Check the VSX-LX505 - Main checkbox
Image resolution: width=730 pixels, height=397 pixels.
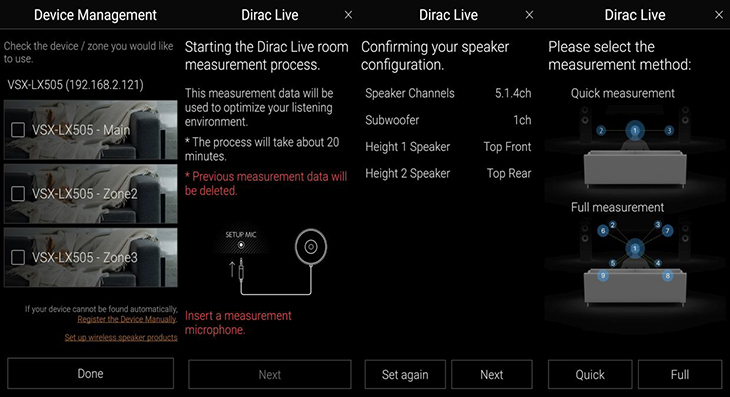pyautogui.click(x=18, y=130)
